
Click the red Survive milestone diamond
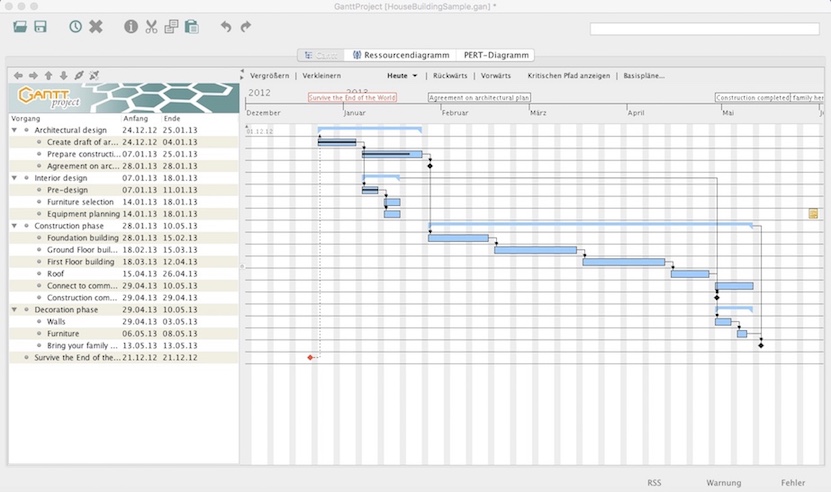[310, 358]
